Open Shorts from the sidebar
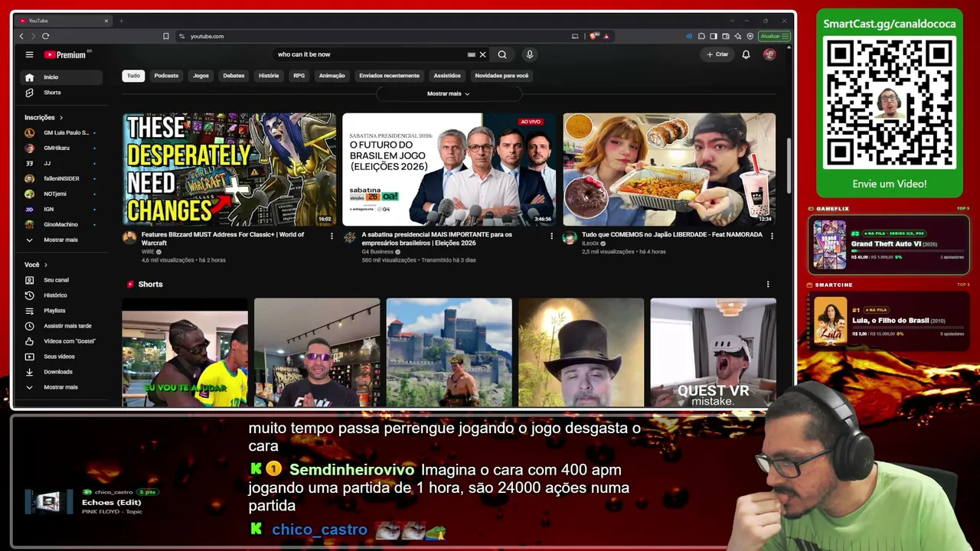 (63, 93)
